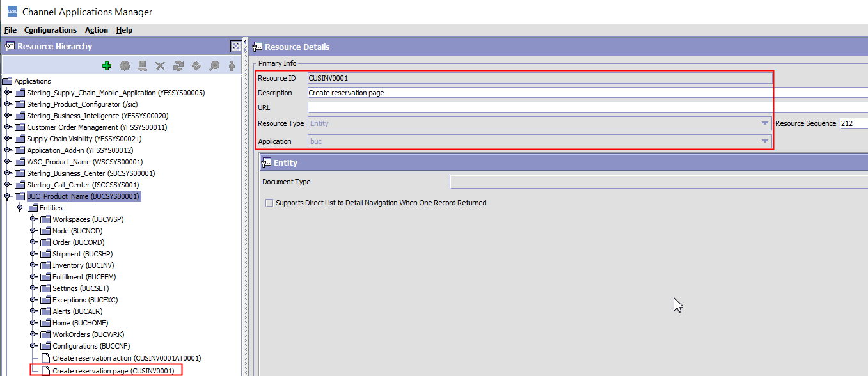Screen dimensions: 868x376
Task: Close the Resource Hierarchy panel
Action: click(236, 46)
